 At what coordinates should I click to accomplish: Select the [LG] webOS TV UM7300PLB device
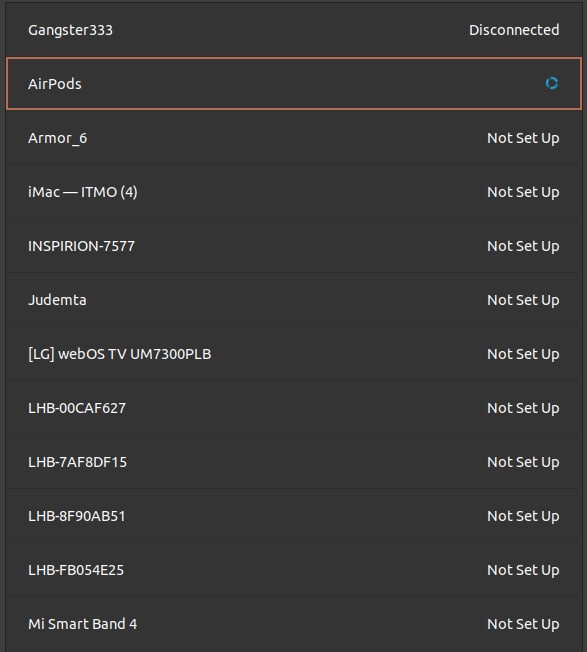coord(294,354)
